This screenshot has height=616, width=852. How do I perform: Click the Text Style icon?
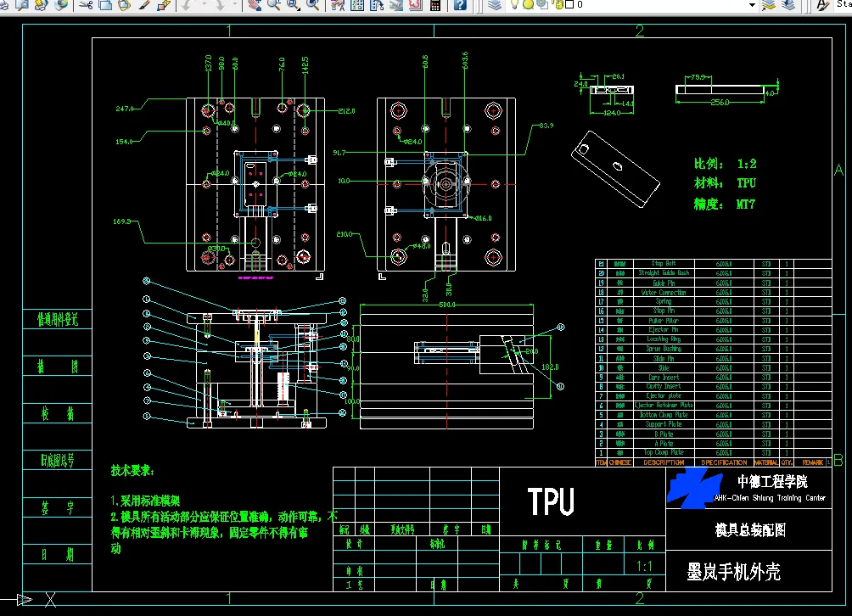(x=822, y=5)
